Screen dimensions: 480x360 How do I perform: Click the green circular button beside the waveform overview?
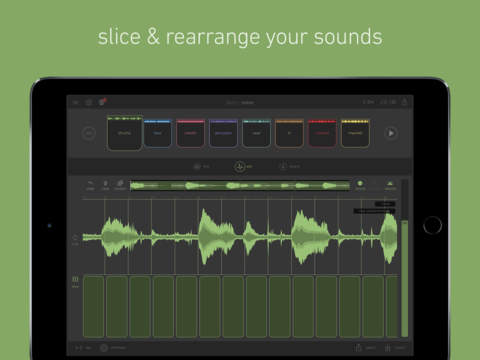360,184
